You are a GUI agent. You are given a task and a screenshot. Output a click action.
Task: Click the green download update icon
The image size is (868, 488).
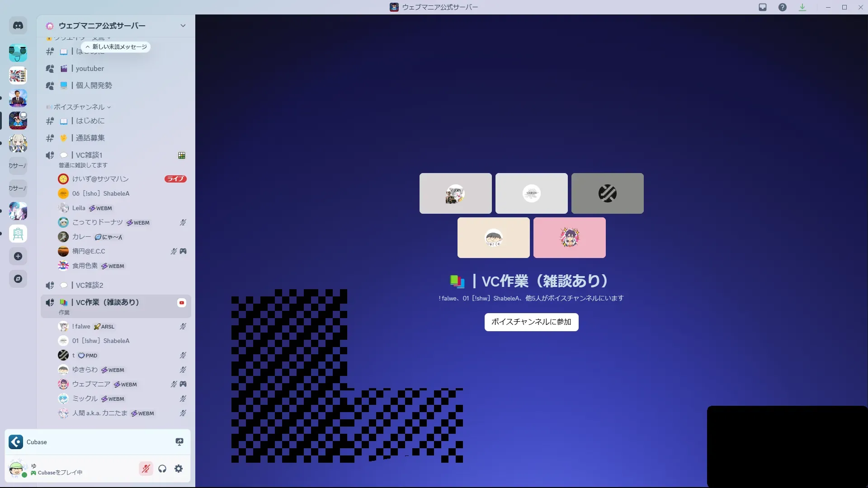pyautogui.click(x=802, y=7)
